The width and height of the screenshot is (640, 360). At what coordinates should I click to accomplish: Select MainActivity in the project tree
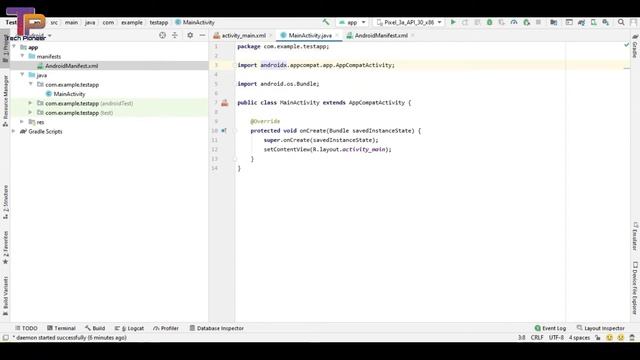click(69, 94)
